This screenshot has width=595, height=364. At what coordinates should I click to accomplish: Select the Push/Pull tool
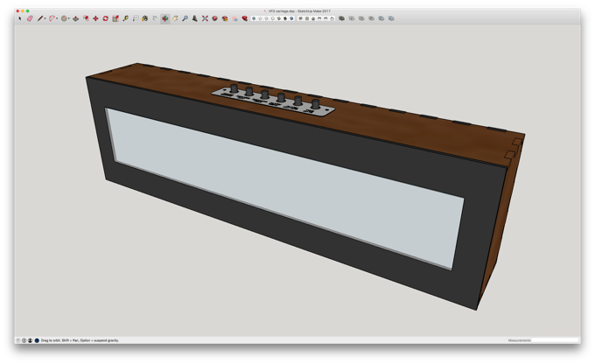pos(76,18)
